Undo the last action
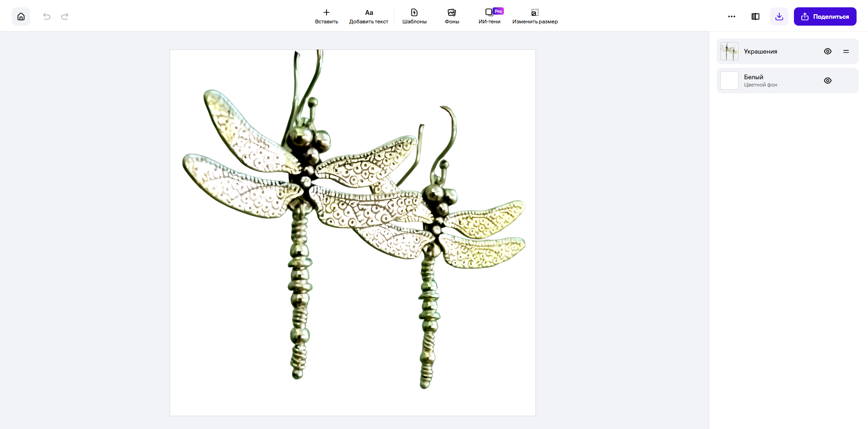The width and height of the screenshot is (868, 429). 47,16
